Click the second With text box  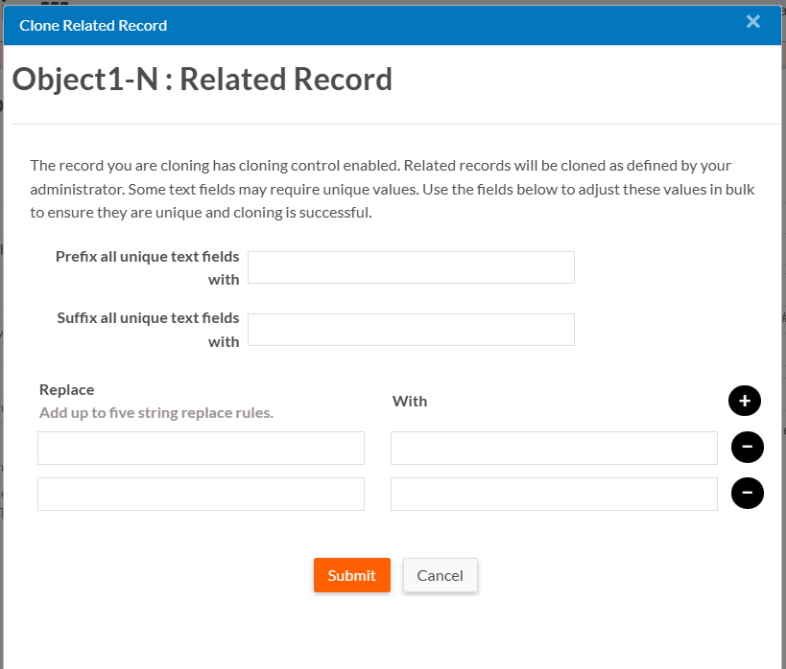click(x=554, y=494)
